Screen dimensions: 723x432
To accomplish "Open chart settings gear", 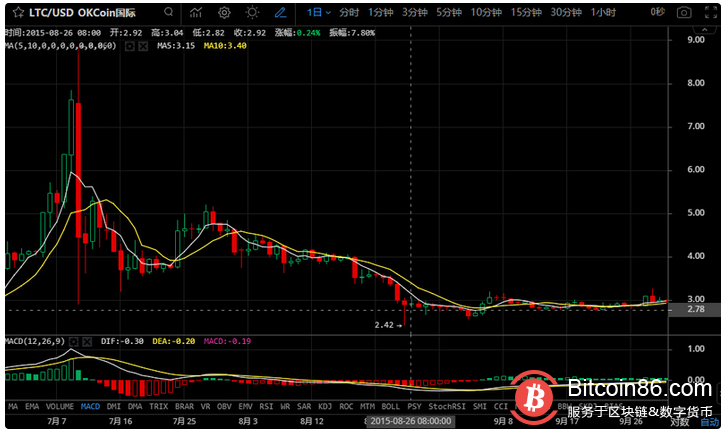I will pyautogui.click(x=224, y=12).
